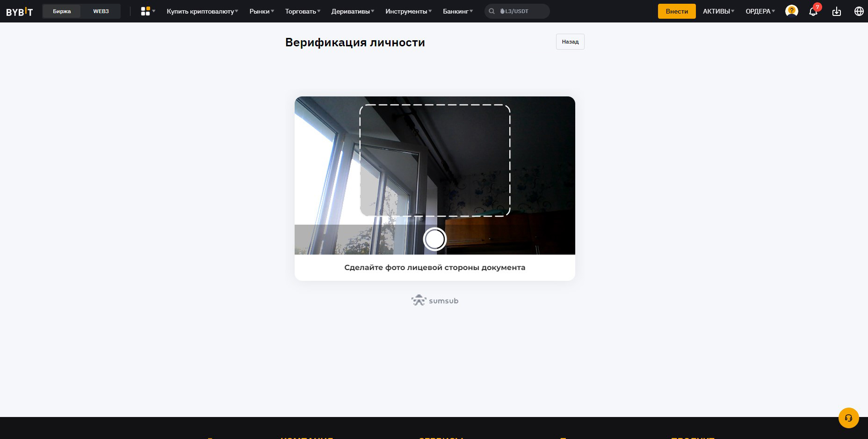Expand the Деривативы menu
The width and height of the screenshot is (868, 439).
pos(353,11)
